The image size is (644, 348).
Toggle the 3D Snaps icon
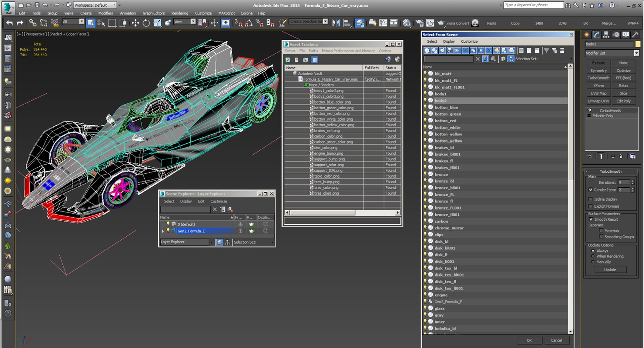click(x=238, y=23)
